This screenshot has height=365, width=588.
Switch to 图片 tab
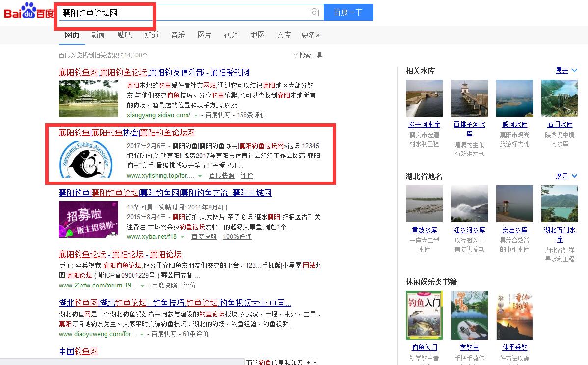(204, 35)
